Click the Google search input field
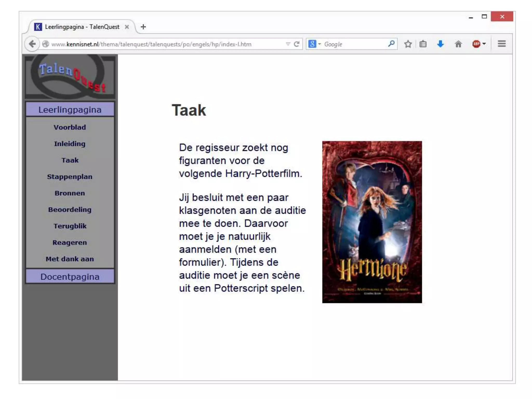532x399 pixels. point(353,44)
